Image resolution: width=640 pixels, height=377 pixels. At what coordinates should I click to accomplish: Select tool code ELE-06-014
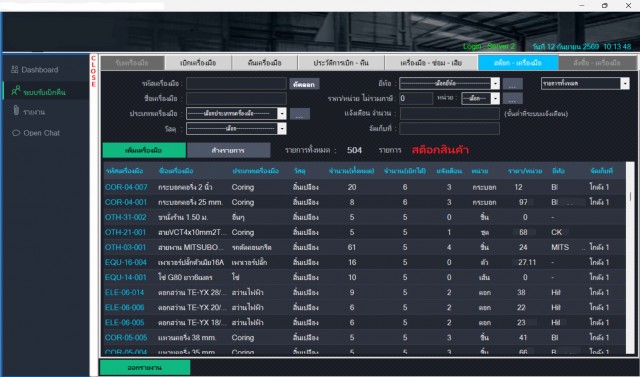[124, 293]
